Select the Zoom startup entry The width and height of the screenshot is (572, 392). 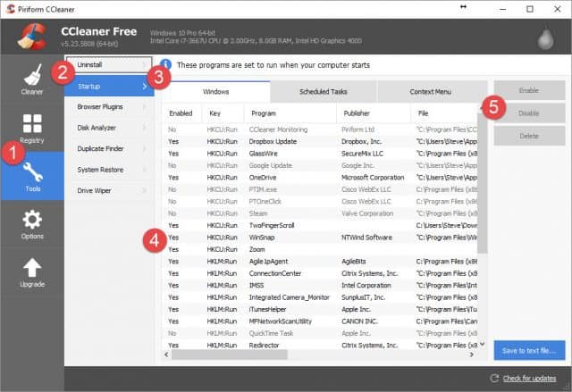click(320, 249)
